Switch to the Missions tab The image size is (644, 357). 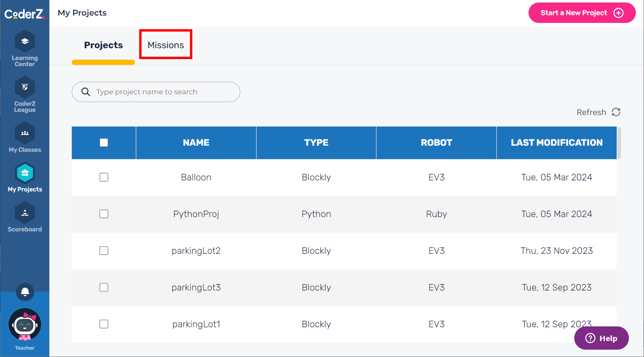pos(165,45)
